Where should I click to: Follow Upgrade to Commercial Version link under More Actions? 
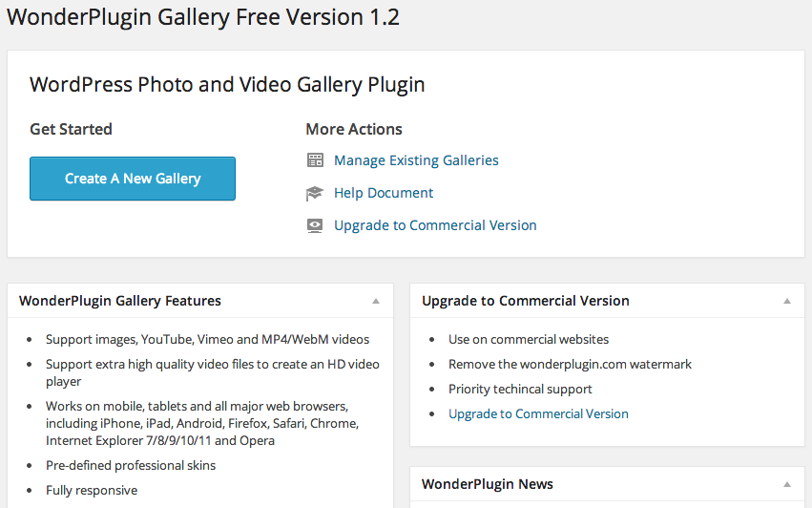point(435,225)
